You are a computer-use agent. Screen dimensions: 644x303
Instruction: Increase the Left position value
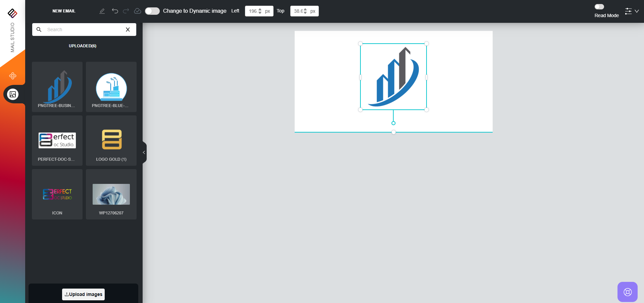point(260,9)
